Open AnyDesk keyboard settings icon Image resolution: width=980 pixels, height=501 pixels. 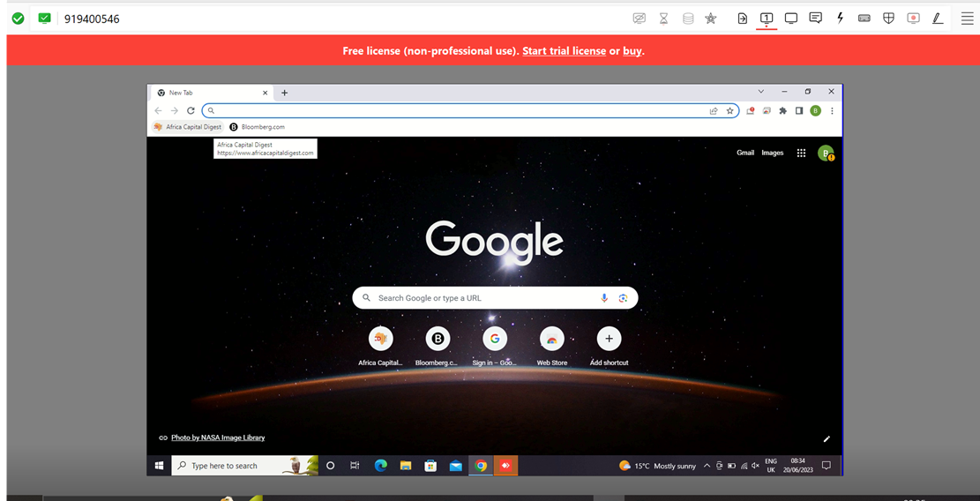[864, 19]
